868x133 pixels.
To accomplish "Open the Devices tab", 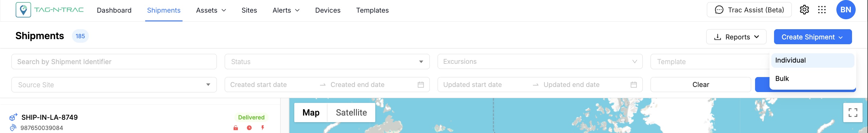I will coord(327,11).
